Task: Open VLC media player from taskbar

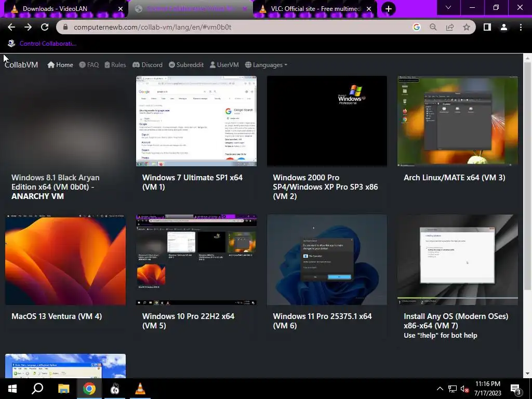Action: point(140,389)
